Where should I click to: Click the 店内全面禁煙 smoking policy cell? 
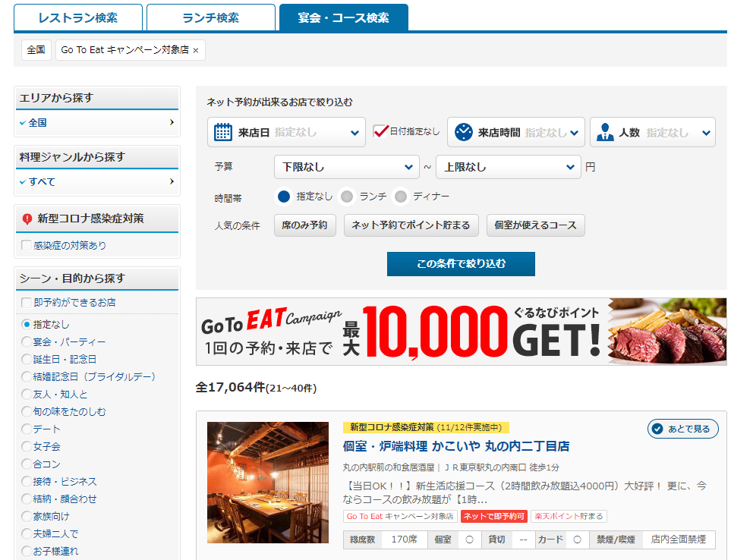tap(679, 540)
